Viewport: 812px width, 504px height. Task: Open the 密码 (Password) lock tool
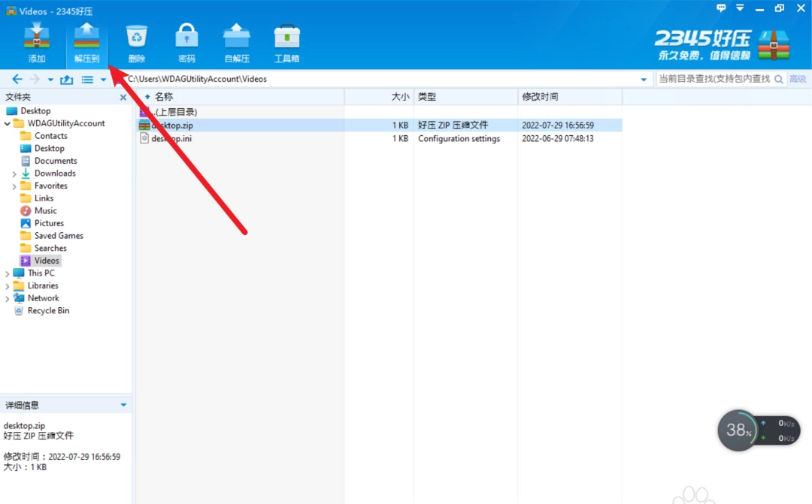point(186,43)
